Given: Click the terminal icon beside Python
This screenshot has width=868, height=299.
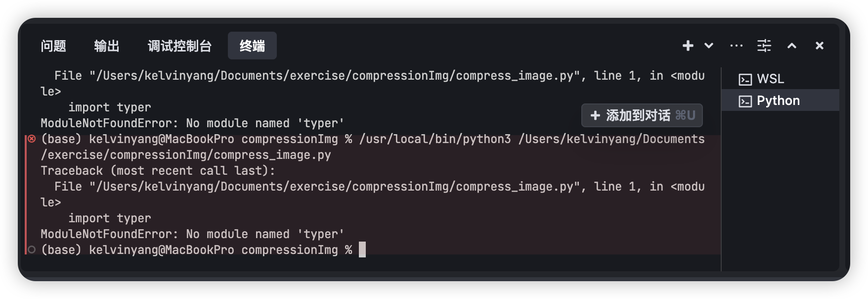Looking at the screenshot, I should point(745,101).
